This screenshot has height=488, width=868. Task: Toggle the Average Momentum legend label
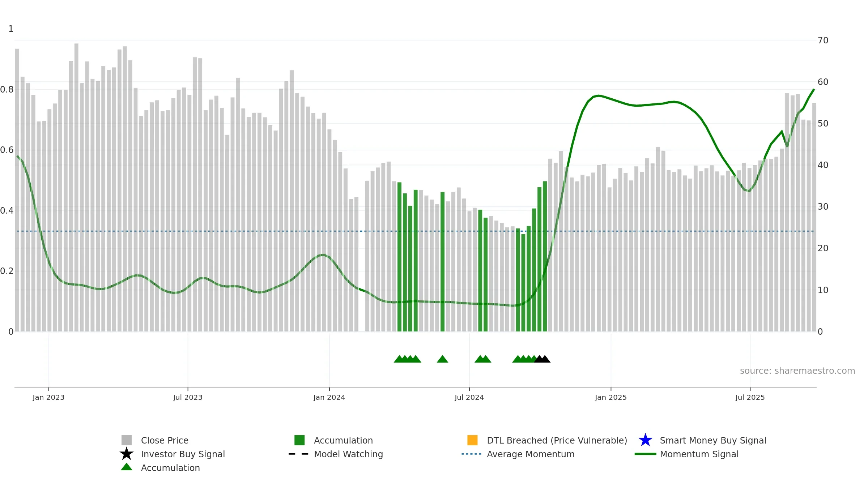click(x=531, y=454)
